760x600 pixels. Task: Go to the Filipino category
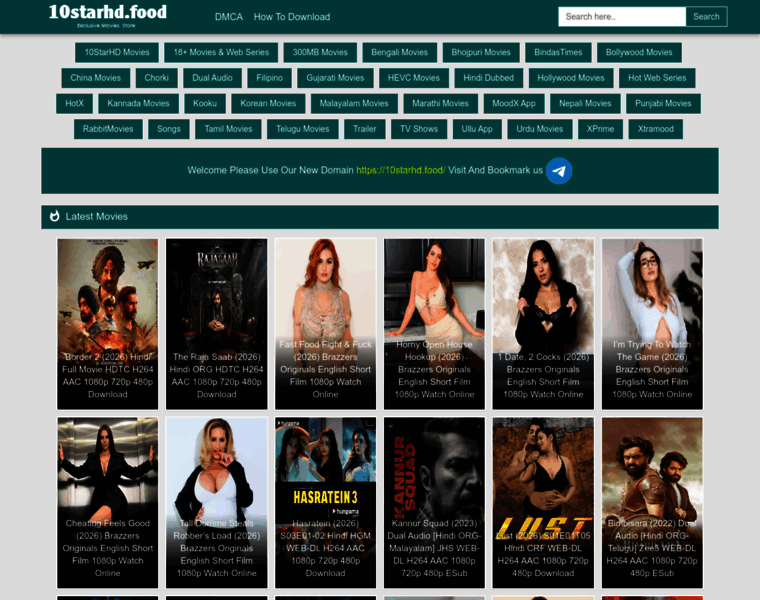click(269, 78)
